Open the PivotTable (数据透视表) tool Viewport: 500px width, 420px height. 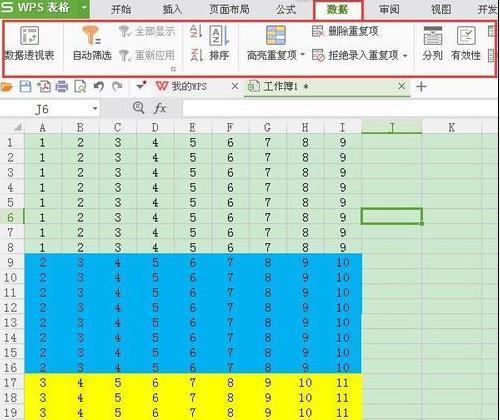point(29,43)
